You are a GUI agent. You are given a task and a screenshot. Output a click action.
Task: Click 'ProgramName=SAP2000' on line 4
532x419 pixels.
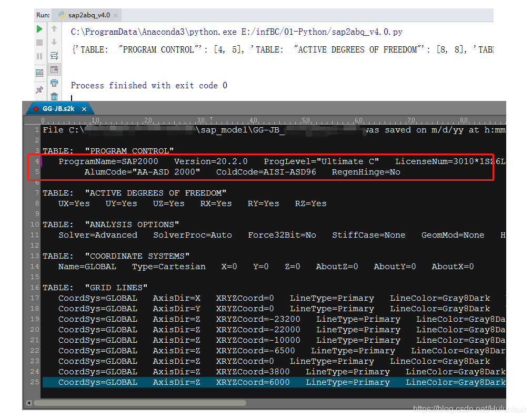pos(108,161)
